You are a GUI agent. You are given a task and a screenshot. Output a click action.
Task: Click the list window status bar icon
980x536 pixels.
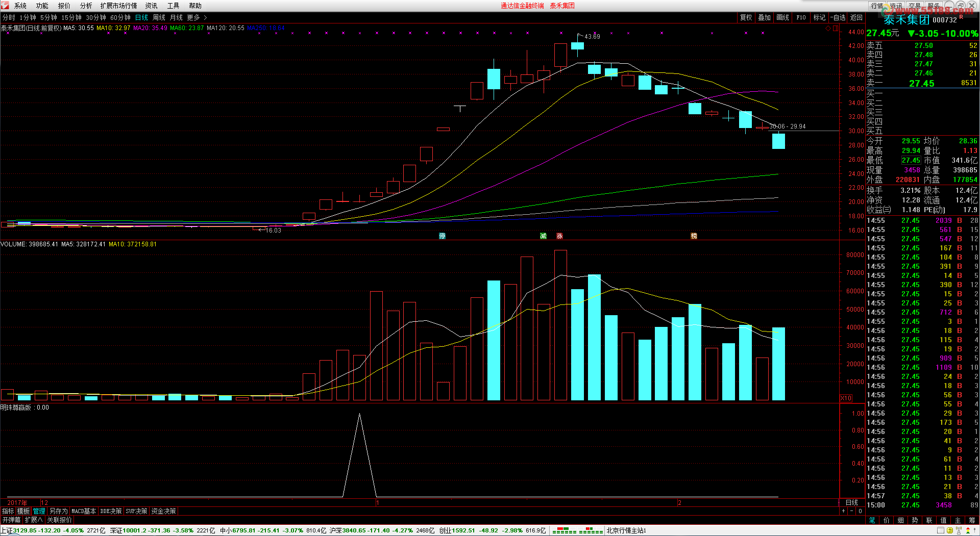(941, 531)
